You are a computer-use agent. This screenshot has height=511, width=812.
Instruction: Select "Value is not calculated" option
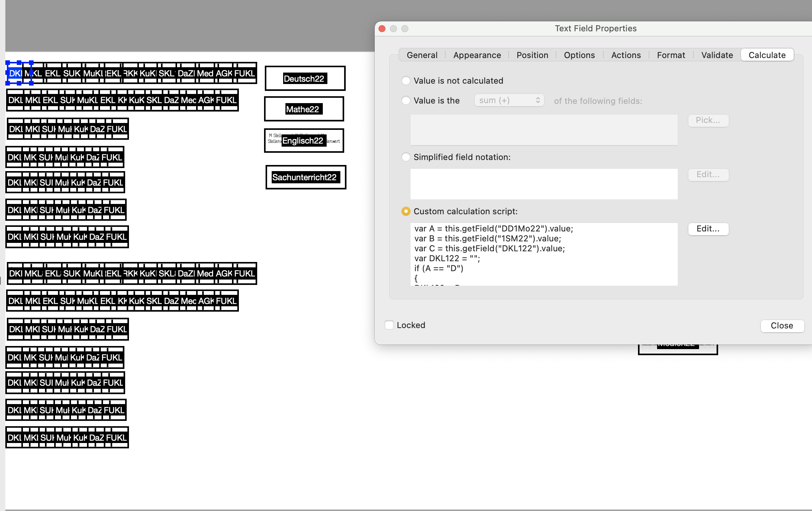[x=406, y=81]
